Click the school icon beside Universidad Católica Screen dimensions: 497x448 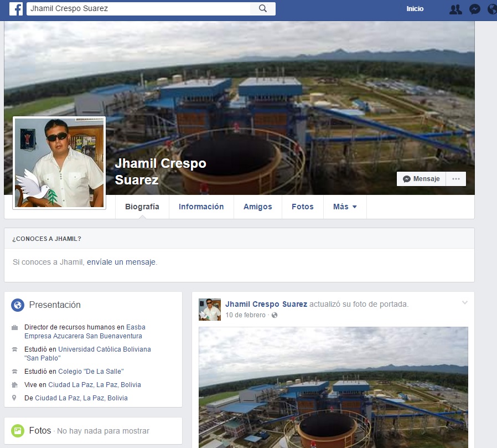click(x=14, y=349)
